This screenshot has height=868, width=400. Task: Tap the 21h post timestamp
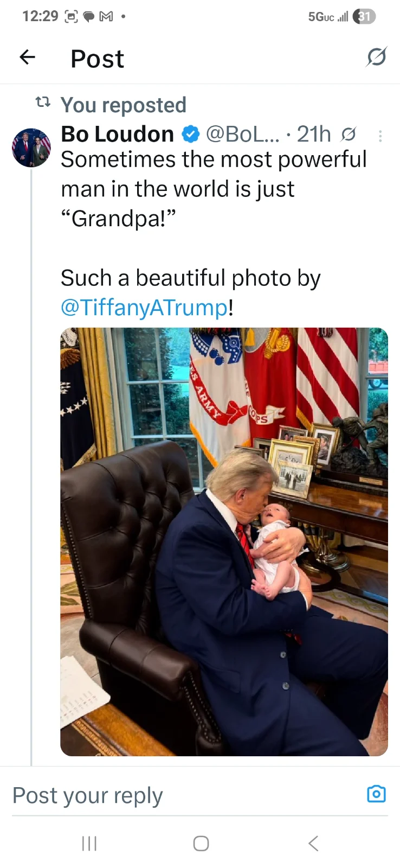pyautogui.click(x=314, y=134)
